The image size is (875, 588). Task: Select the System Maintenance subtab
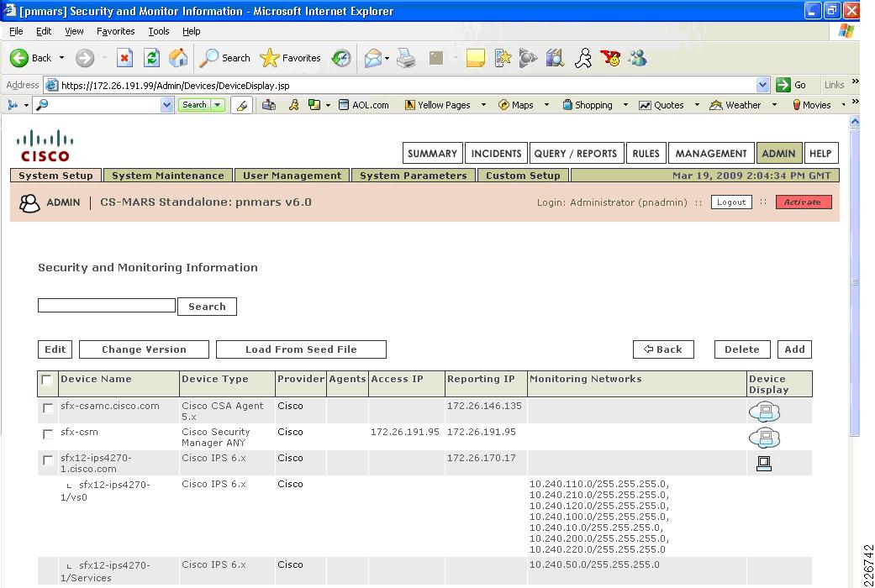tap(168, 176)
